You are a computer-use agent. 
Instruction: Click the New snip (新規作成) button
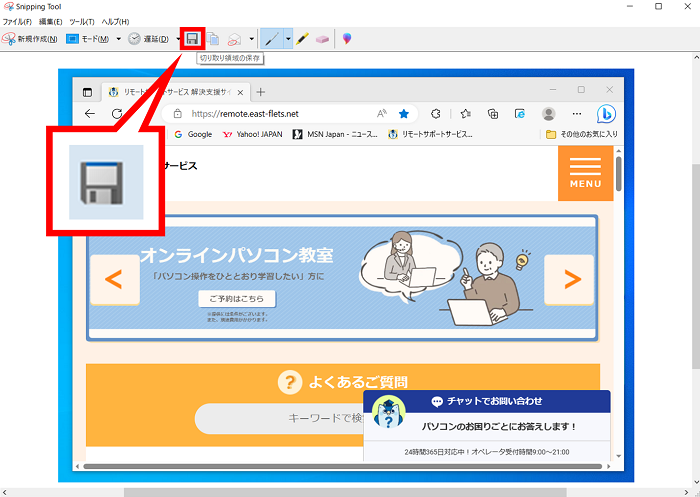coord(30,39)
